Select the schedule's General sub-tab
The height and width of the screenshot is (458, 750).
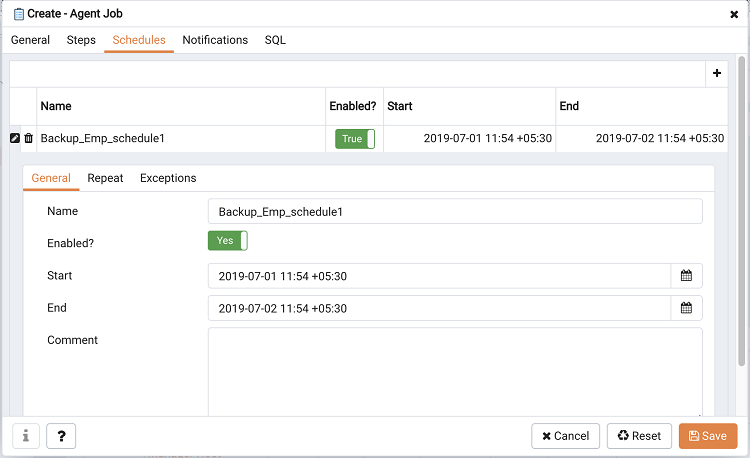click(x=51, y=178)
